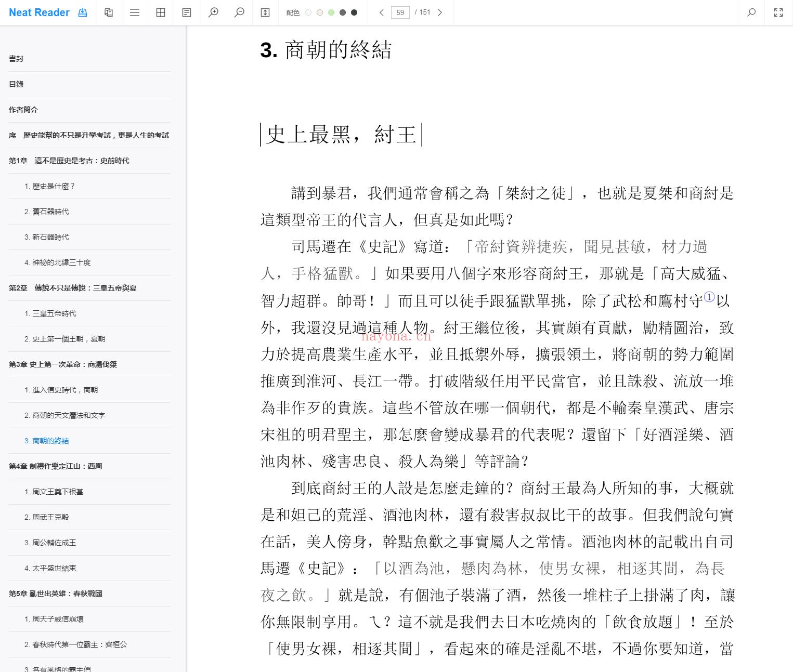Enter fullscreen mode icon
This screenshot has width=793, height=672.
click(778, 12)
